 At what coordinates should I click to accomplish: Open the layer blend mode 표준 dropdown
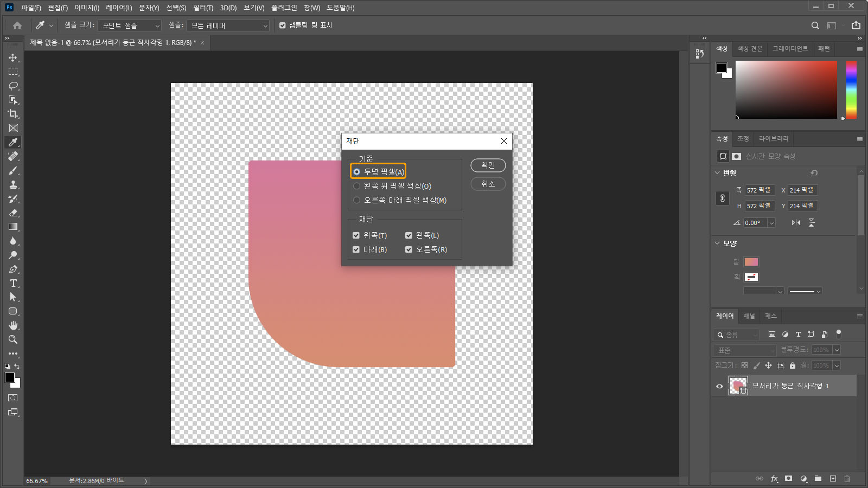click(745, 350)
